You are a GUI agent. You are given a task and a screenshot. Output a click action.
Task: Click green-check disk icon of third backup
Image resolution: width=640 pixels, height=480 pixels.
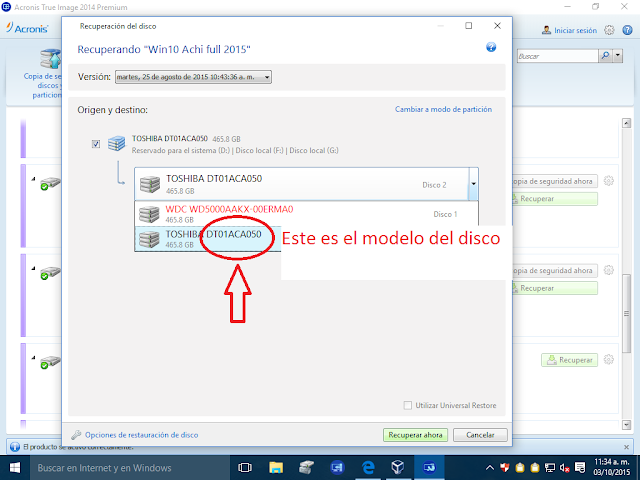[x=50, y=362]
